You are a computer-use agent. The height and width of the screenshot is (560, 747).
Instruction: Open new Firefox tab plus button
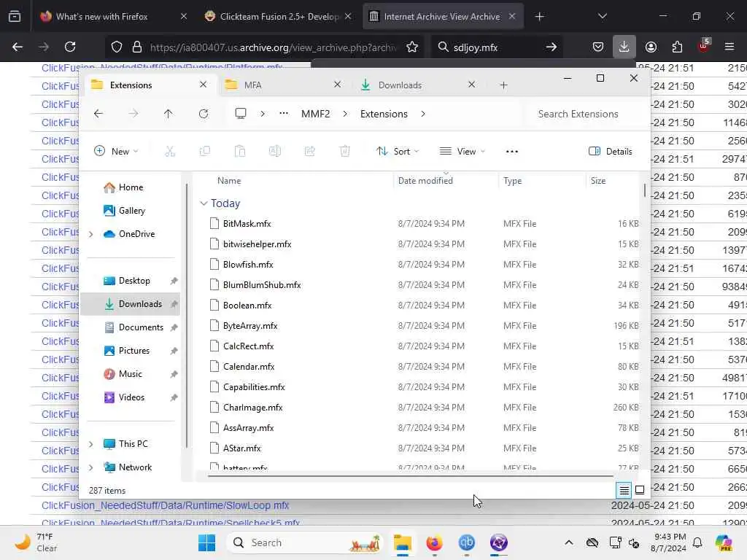click(539, 16)
